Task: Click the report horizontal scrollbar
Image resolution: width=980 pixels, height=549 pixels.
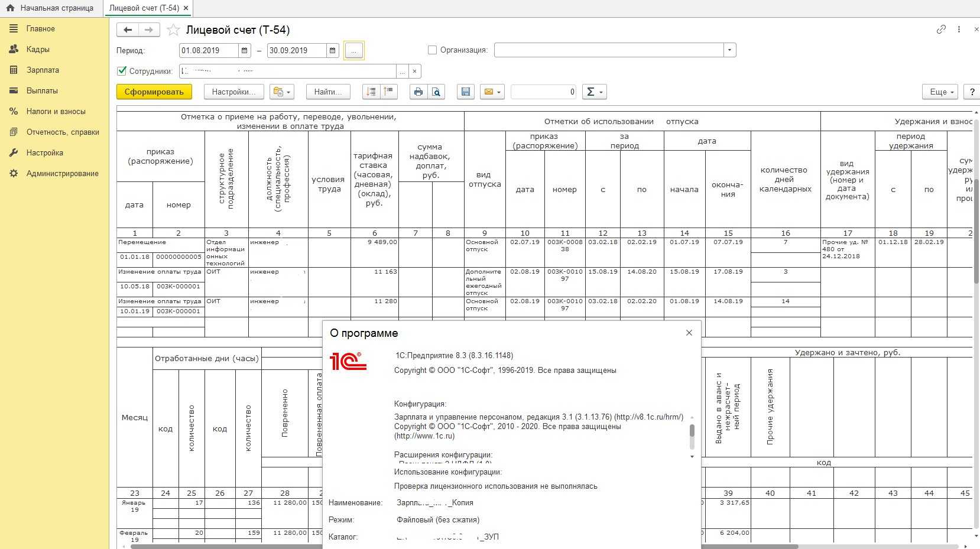Action: click(x=464, y=546)
